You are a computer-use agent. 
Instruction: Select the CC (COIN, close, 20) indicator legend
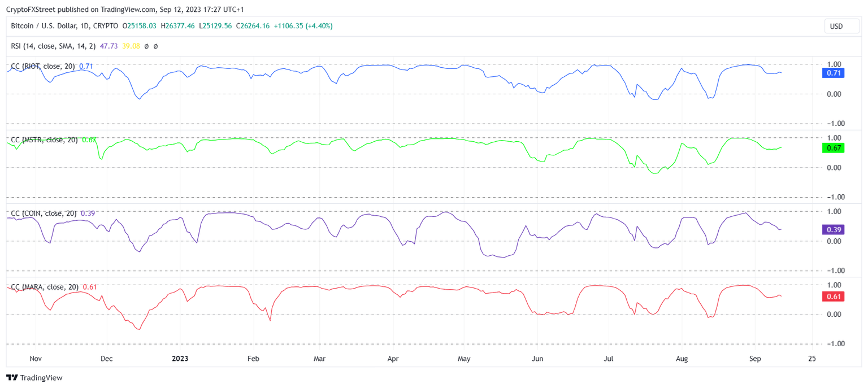[x=44, y=213]
